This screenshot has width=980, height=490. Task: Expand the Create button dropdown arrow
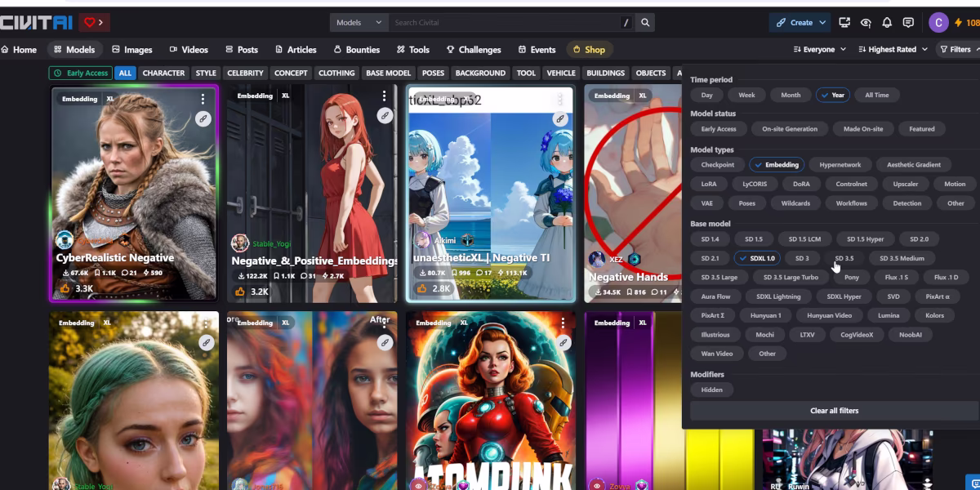823,23
